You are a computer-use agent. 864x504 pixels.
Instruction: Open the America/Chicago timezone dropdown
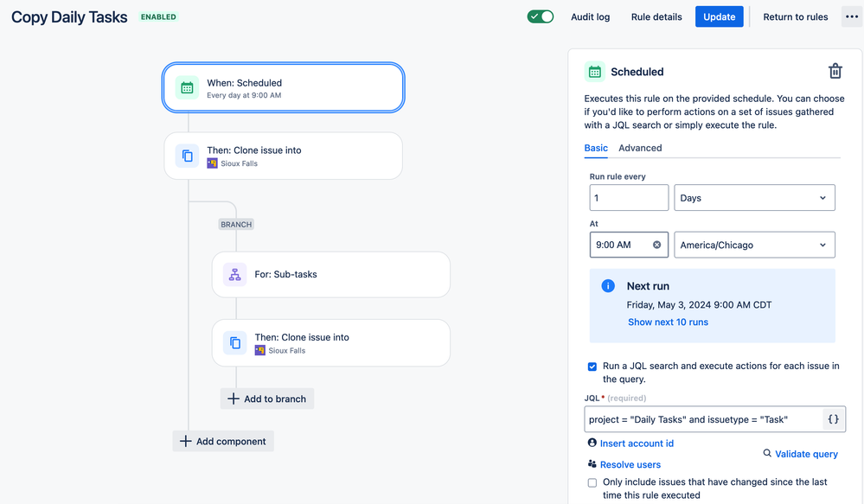754,246
